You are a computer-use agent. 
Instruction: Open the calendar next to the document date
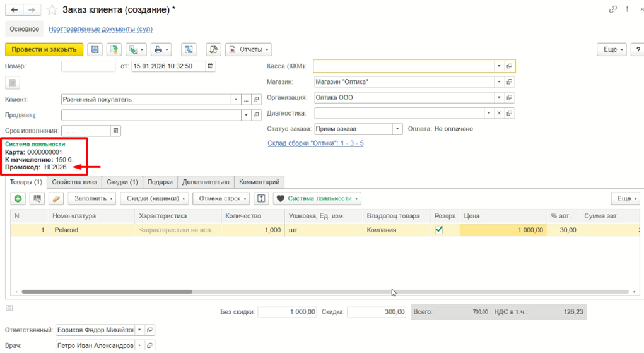click(x=210, y=66)
